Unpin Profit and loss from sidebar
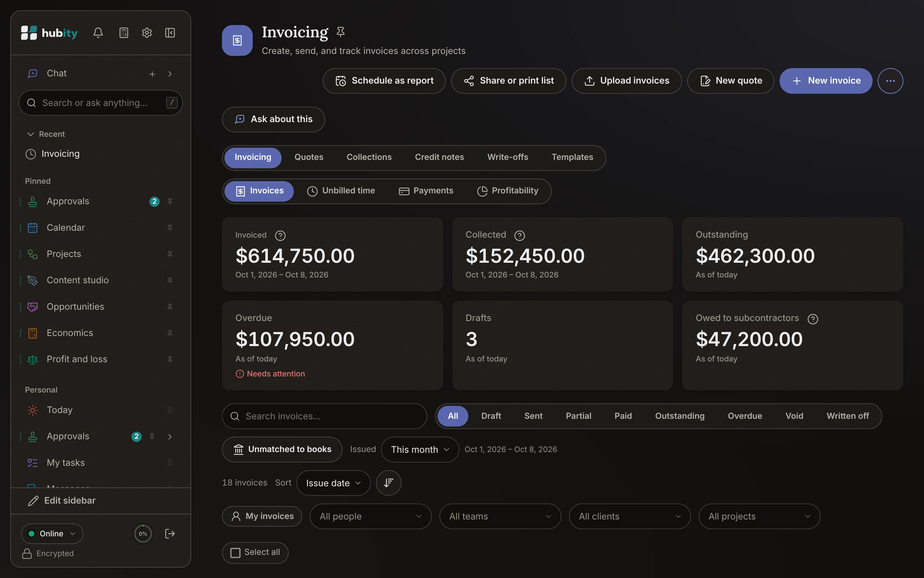 click(170, 359)
